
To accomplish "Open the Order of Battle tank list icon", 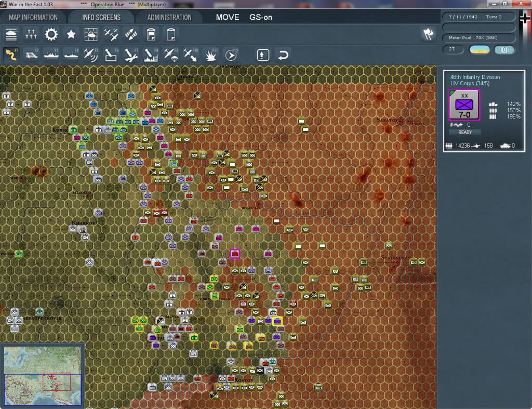I will click(11, 34).
